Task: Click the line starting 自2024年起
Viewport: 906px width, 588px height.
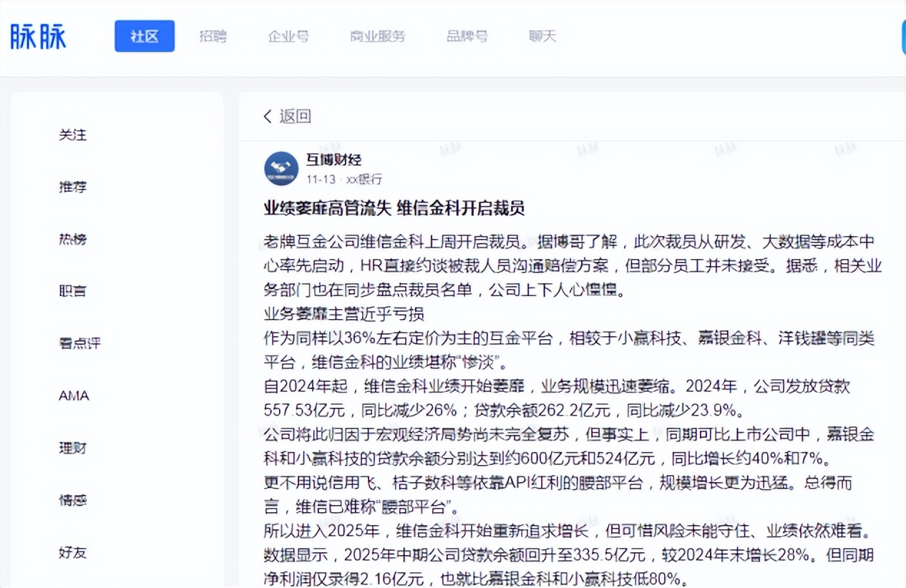Action: 557,386
